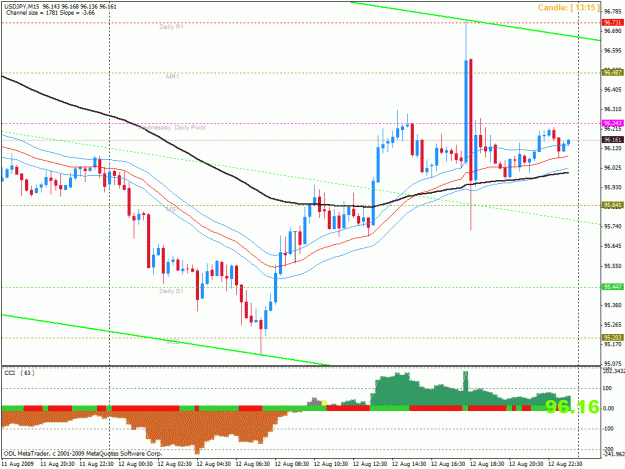
Task: Click the 96.785 price axis value
Action: pos(613,11)
